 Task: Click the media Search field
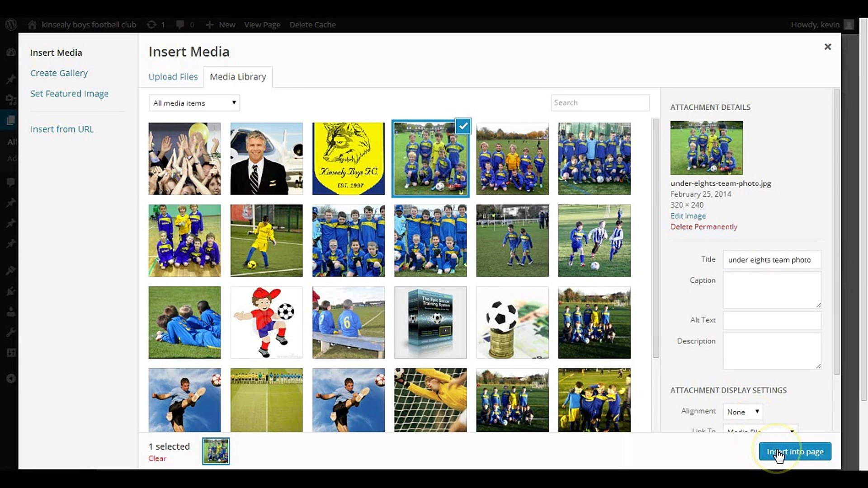pos(600,103)
